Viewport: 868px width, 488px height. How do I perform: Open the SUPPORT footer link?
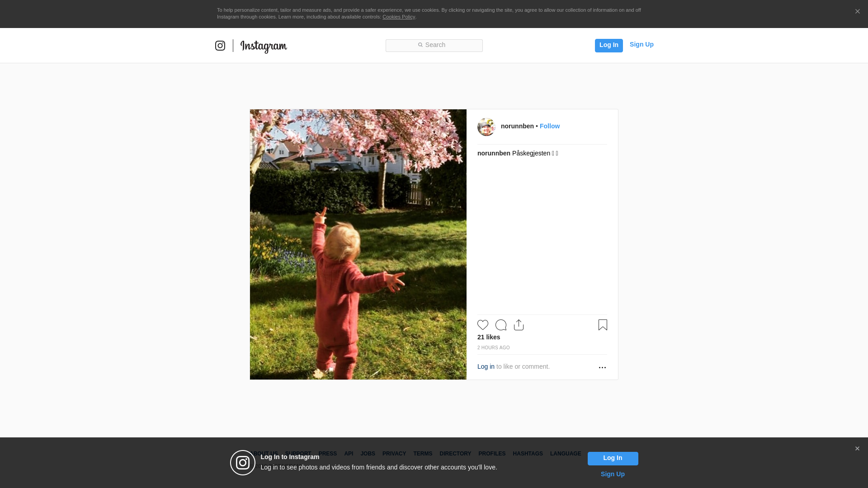pyautogui.click(x=298, y=454)
